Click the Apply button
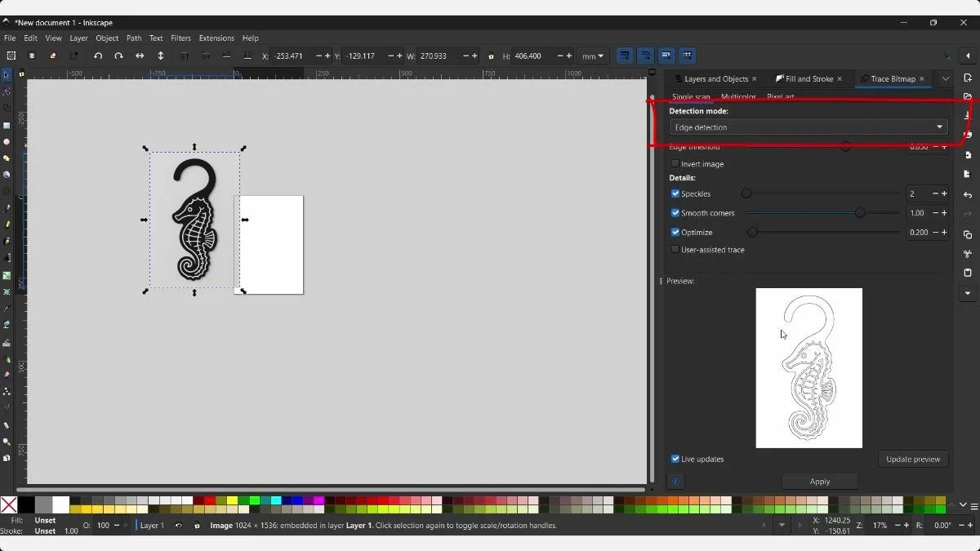980x551 pixels. (x=820, y=482)
